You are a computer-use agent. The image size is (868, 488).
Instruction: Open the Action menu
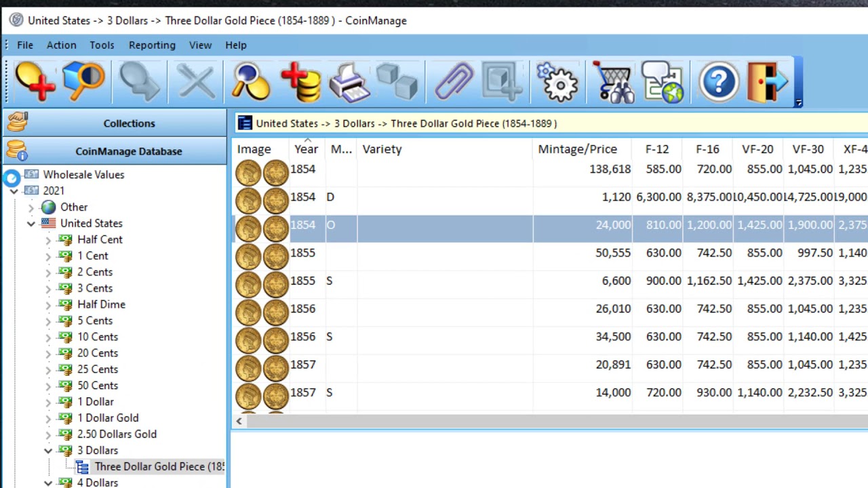[61, 45]
